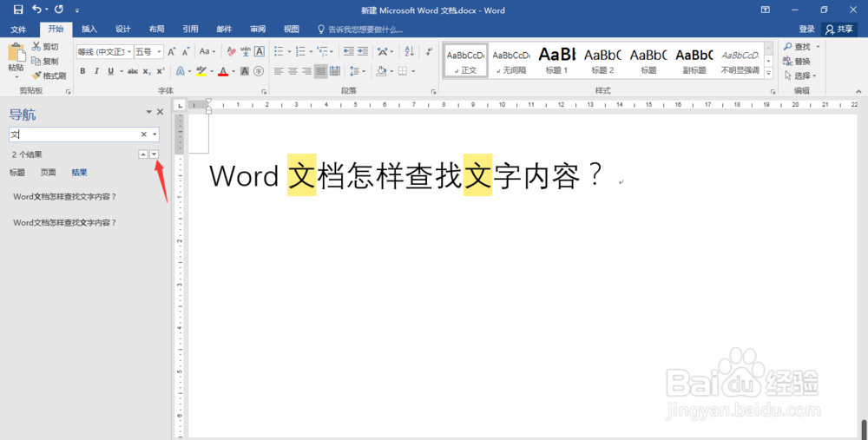Image resolution: width=868 pixels, height=440 pixels.
Task: Align text right
Action: tap(306, 71)
